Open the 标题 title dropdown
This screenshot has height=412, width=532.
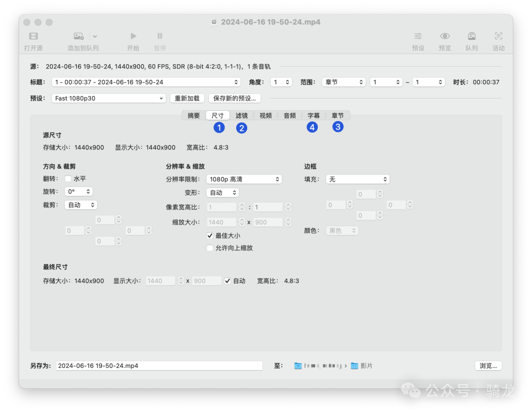pos(146,82)
